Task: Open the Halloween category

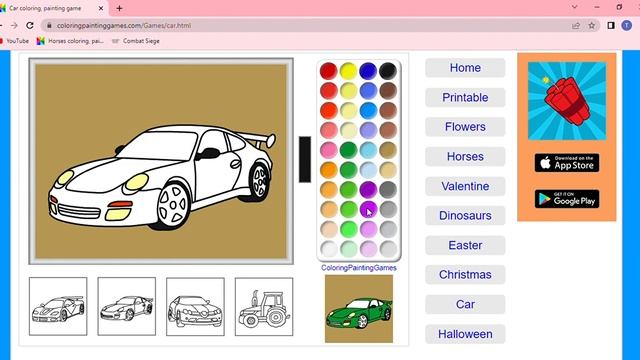Action: coord(465,334)
